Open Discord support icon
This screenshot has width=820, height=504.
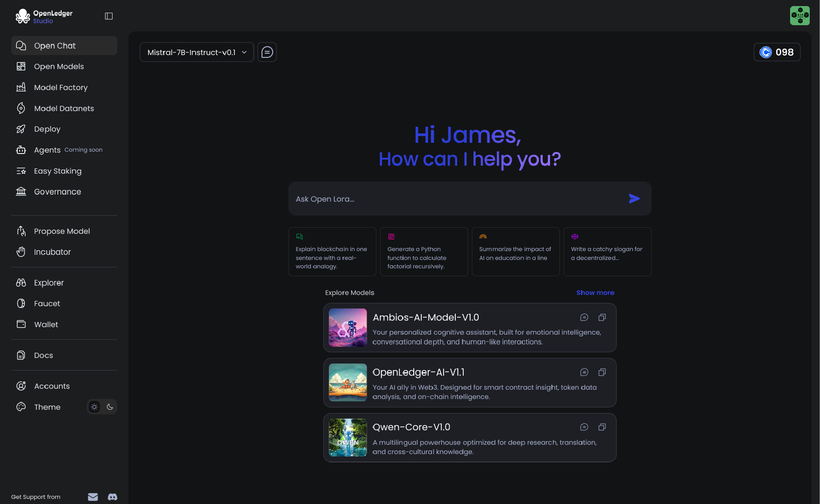[x=113, y=497]
